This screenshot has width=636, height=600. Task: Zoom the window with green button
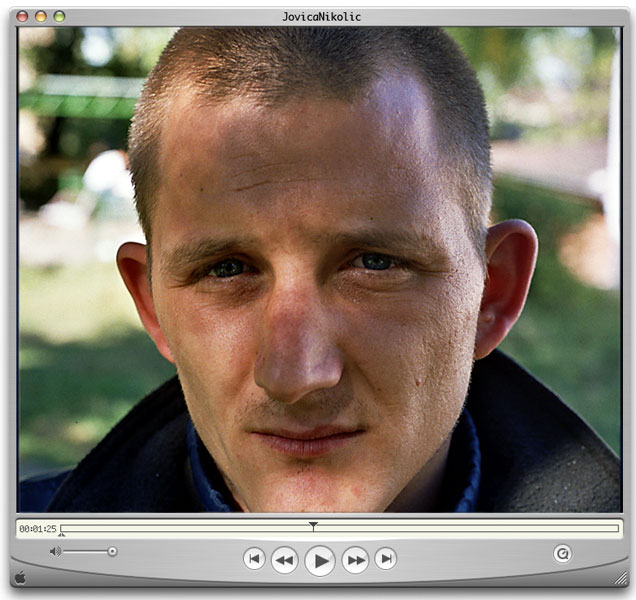(59, 16)
